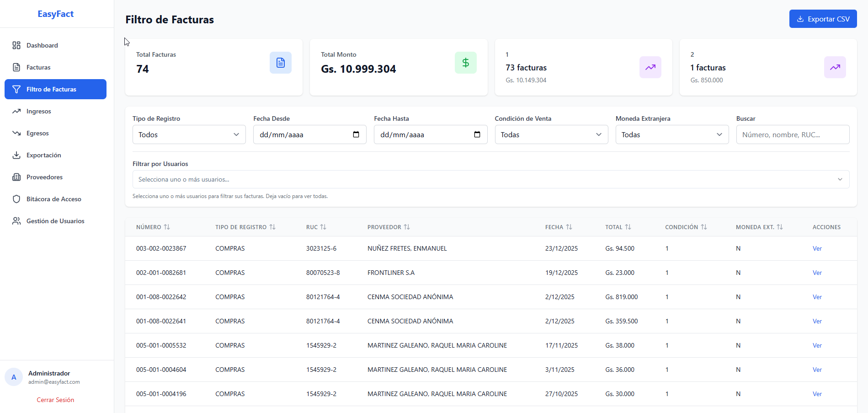This screenshot has height=413, width=868.
Task: Sort by Fecha column arrows
Action: pos(569,227)
